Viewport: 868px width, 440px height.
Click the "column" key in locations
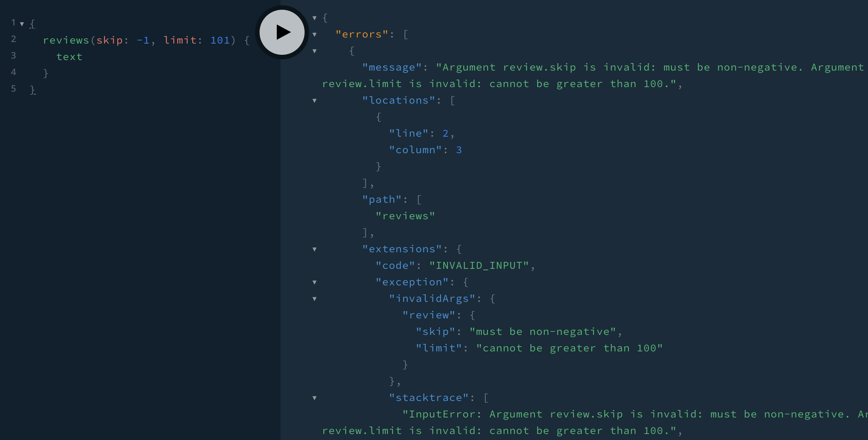(x=415, y=150)
